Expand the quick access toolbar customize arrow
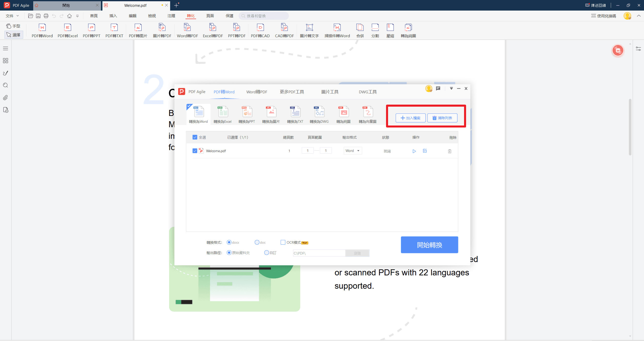 click(x=78, y=16)
